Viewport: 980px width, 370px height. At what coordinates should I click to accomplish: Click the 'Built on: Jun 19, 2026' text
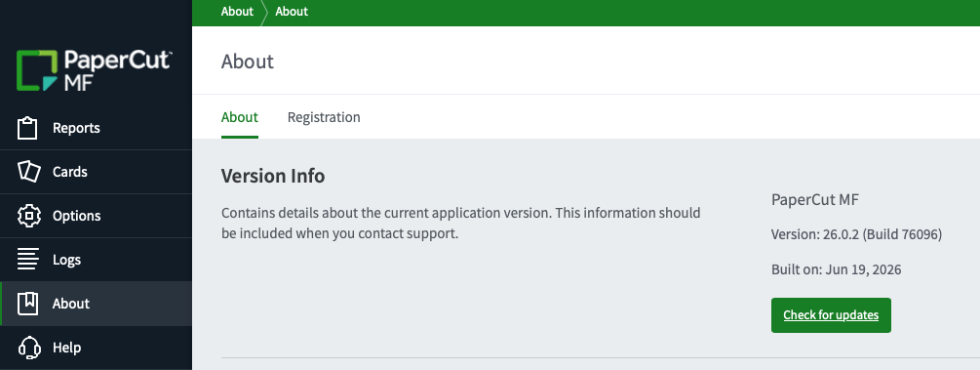click(x=837, y=269)
